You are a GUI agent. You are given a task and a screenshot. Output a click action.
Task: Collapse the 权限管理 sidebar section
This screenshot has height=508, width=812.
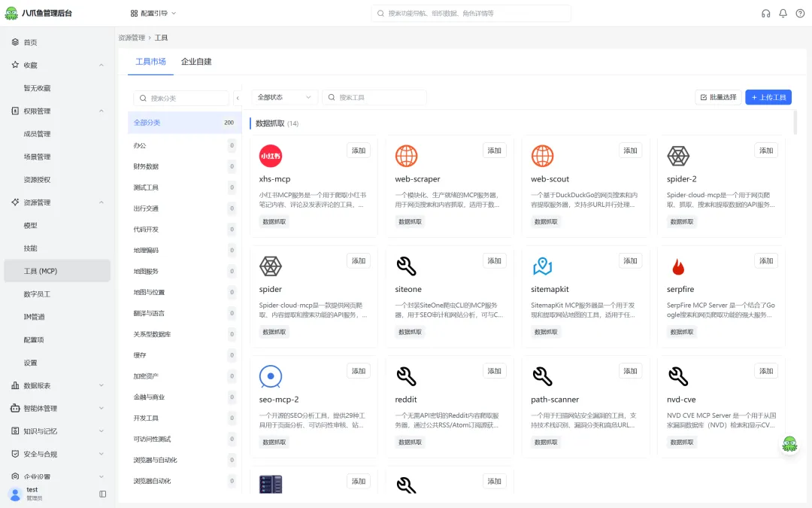point(101,111)
